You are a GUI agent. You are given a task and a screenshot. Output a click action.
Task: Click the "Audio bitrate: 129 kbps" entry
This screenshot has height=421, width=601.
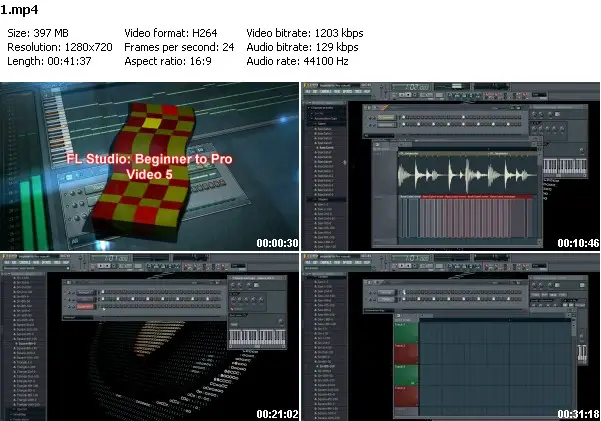(x=302, y=47)
